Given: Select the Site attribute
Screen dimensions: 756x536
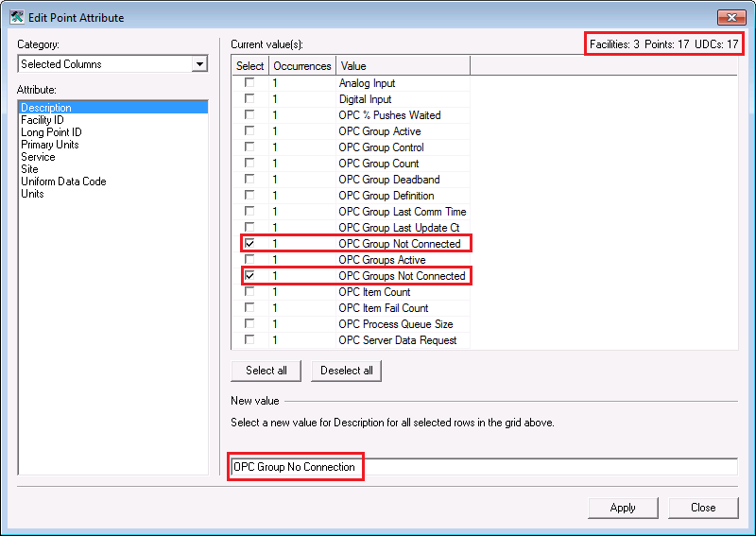Looking at the screenshot, I should tap(29, 169).
